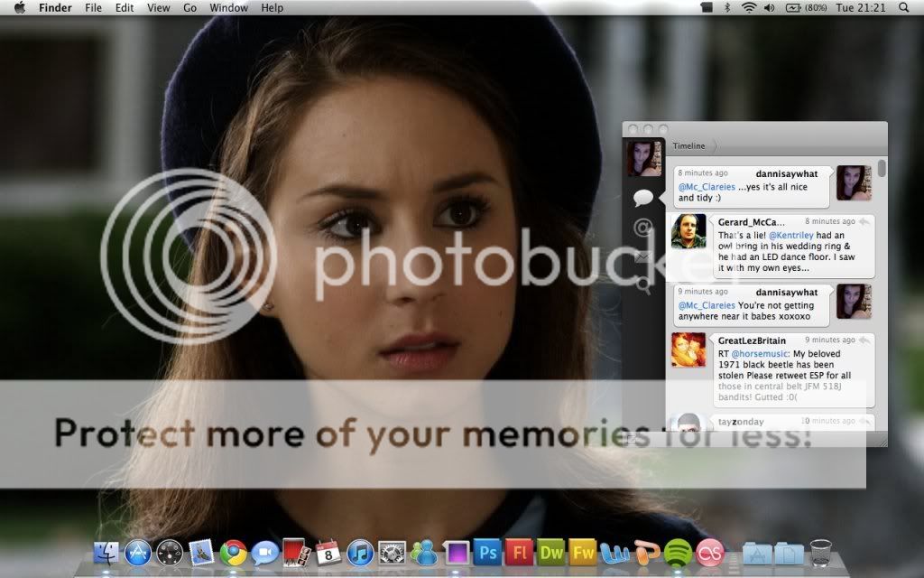Launch Google Chrome from the dock
Viewport: 924px width, 578px height.
click(x=233, y=551)
